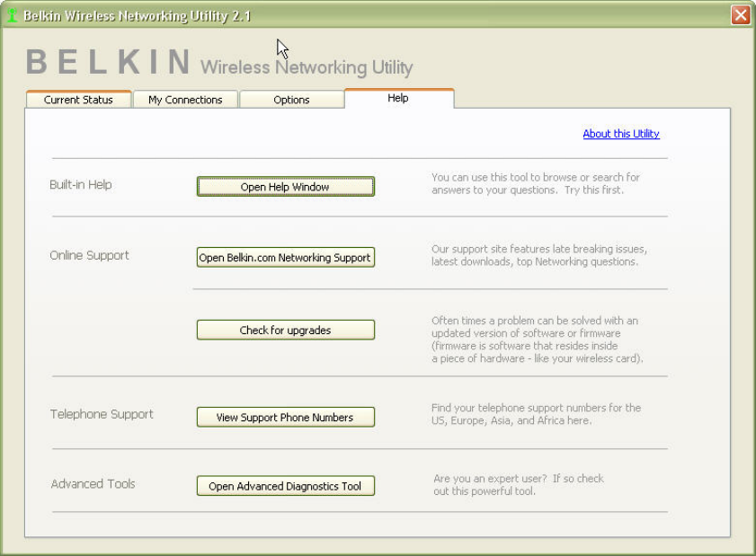
Task: Click the Open Help Window button
Action: pos(286,187)
